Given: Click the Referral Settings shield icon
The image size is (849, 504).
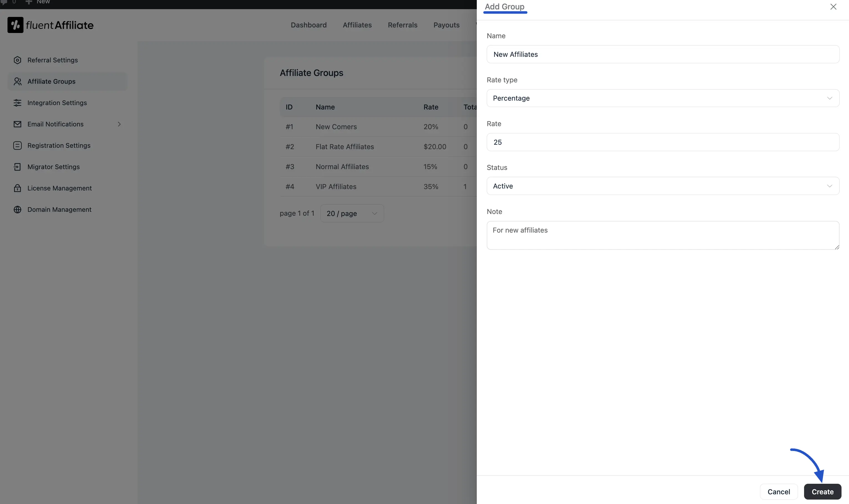Looking at the screenshot, I should [17, 60].
